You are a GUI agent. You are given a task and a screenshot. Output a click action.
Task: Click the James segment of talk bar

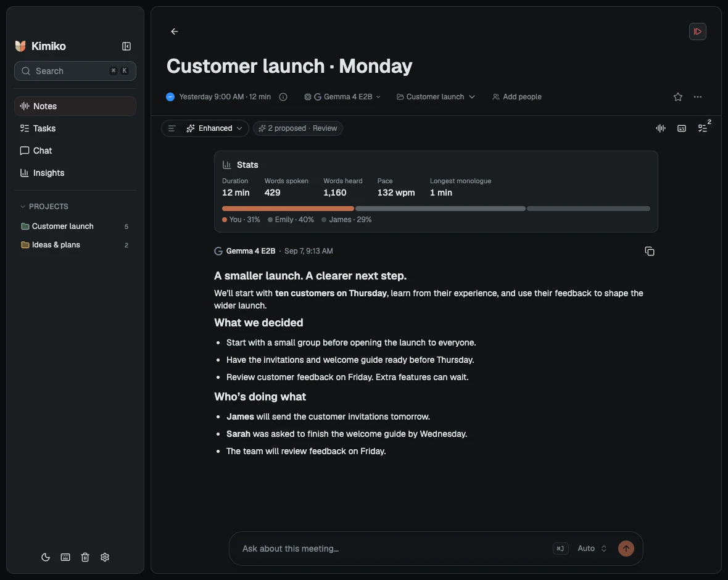[x=588, y=209]
